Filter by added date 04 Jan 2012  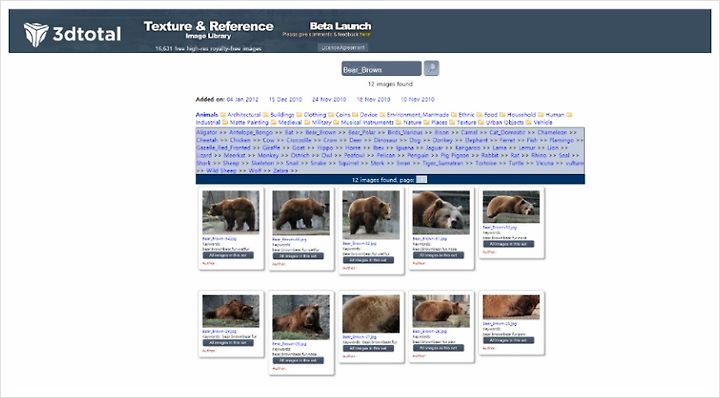pos(242,100)
